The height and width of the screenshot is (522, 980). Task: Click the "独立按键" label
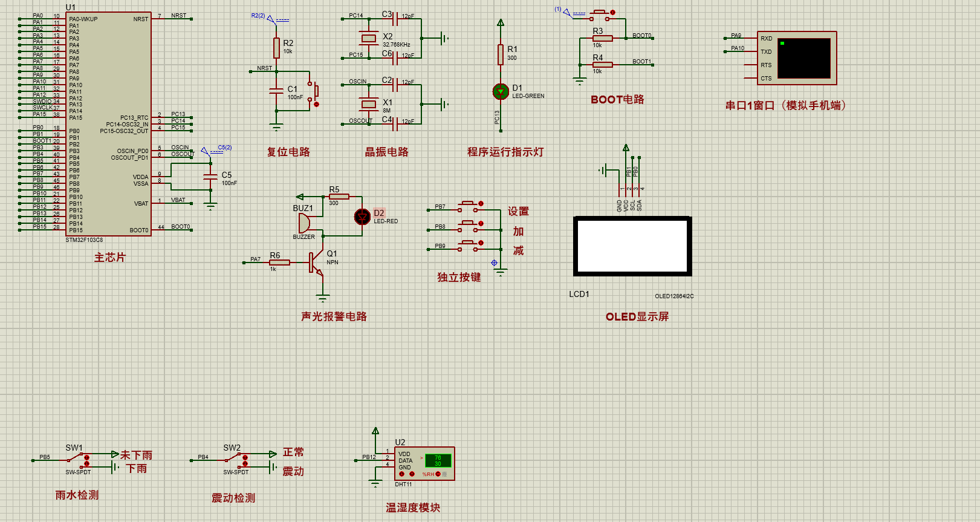click(459, 277)
